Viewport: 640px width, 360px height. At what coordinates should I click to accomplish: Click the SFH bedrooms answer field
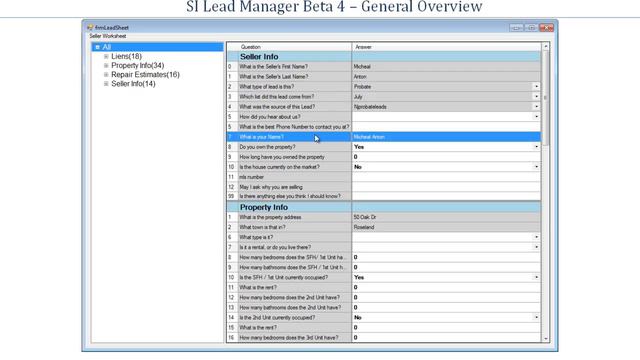(446, 258)
